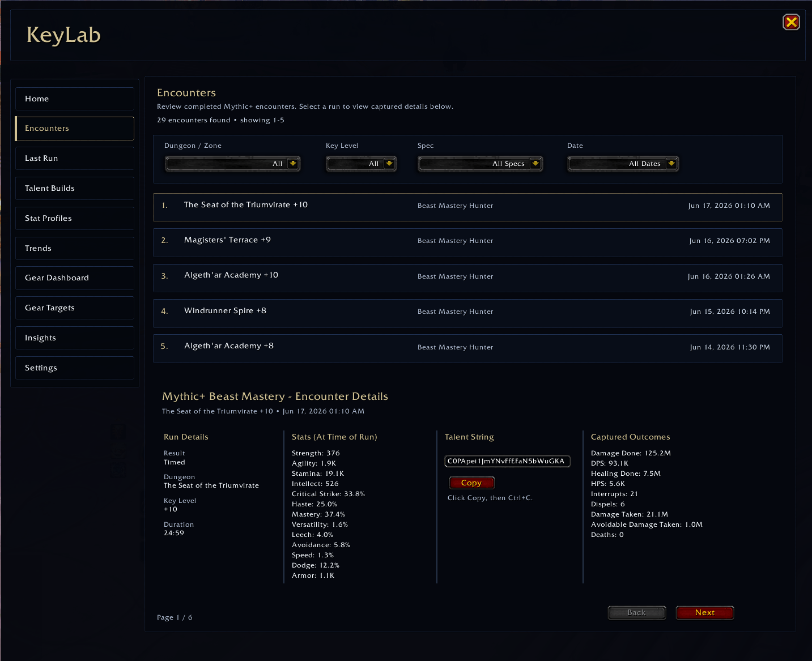Open the Home page
The width and height of the screenshot is (812, 661).
[x=75, y=99]
